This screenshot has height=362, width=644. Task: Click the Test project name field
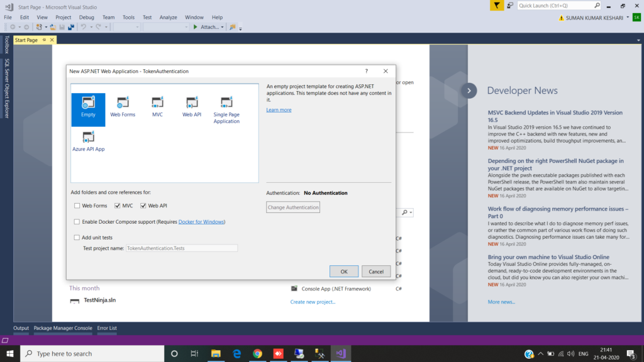[182, 248]
